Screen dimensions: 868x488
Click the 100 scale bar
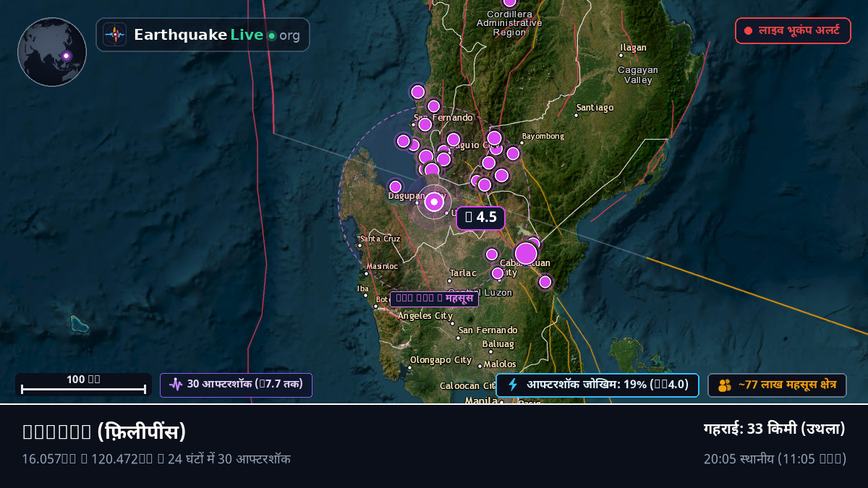(83, 385)
